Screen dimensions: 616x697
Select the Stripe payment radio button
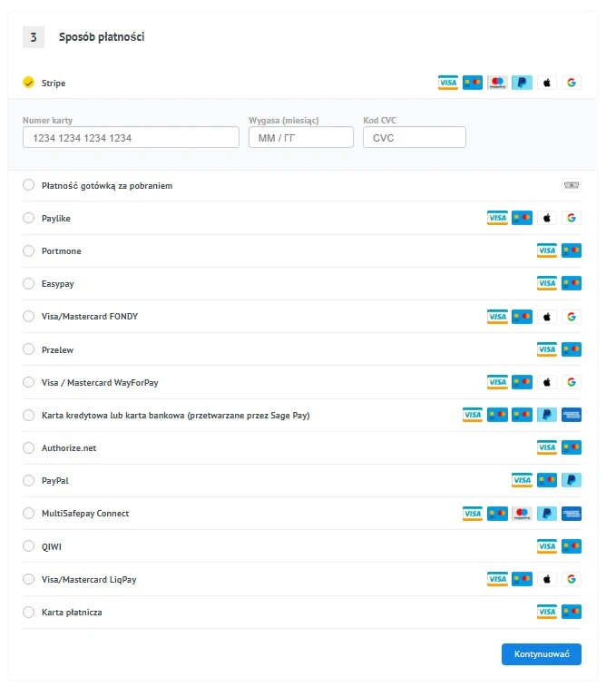28,83
